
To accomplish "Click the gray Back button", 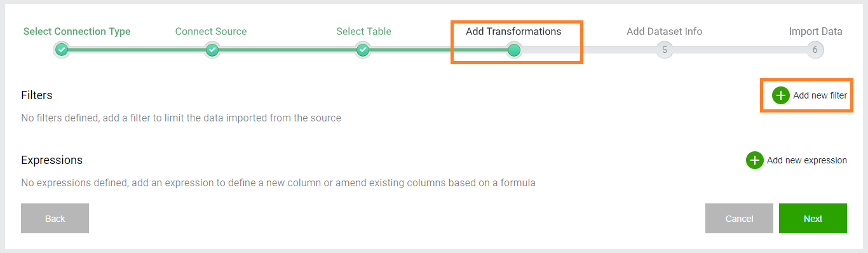I will [x=55, y=219].
